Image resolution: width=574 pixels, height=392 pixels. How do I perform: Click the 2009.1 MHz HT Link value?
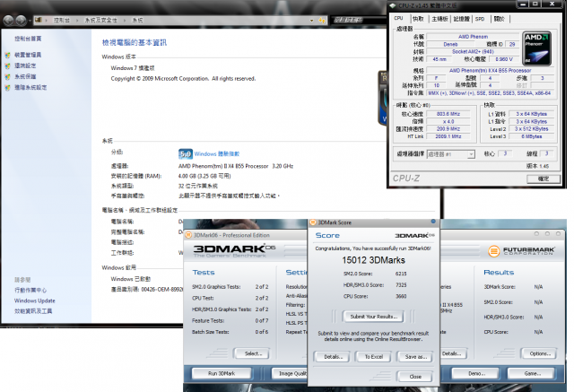coord(448,136)
